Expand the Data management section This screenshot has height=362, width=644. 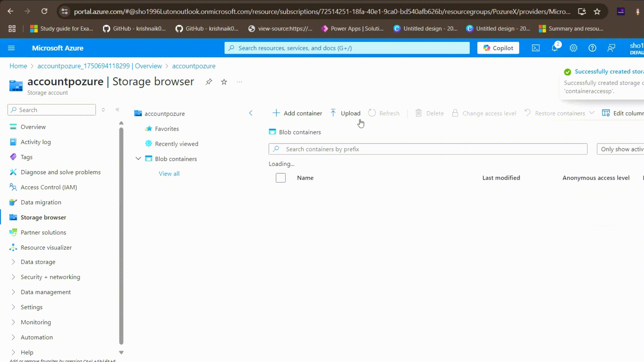pos(13,292)
